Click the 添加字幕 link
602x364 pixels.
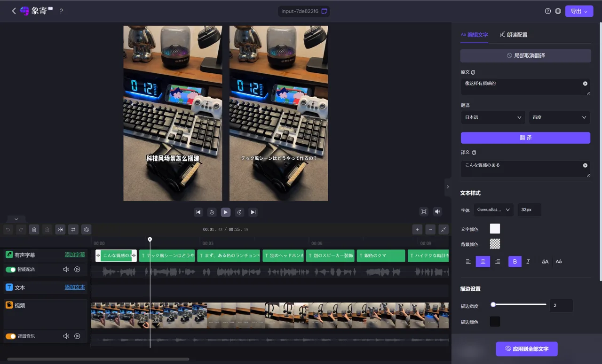click(75, 255)
